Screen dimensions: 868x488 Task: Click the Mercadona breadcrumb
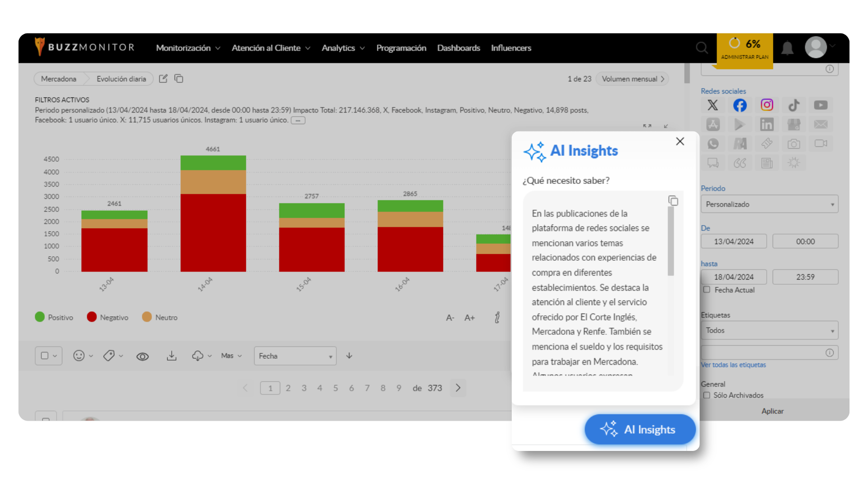(x=59, y=79)
